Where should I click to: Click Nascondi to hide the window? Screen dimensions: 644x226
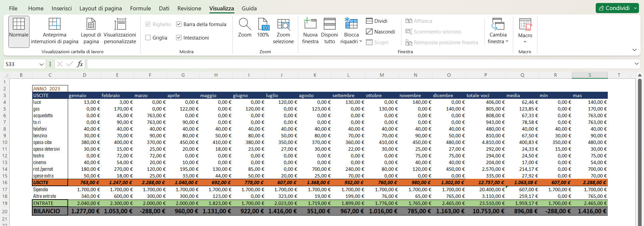tap(380, 31)
